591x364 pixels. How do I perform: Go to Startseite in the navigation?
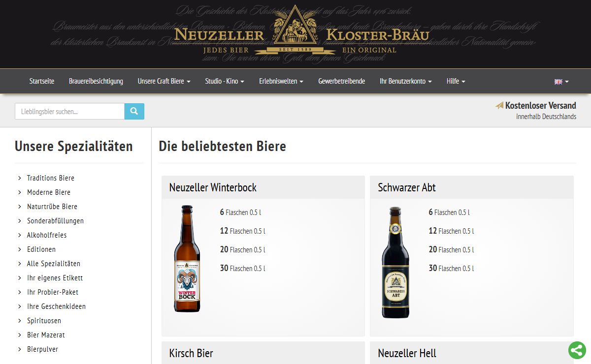42,81
